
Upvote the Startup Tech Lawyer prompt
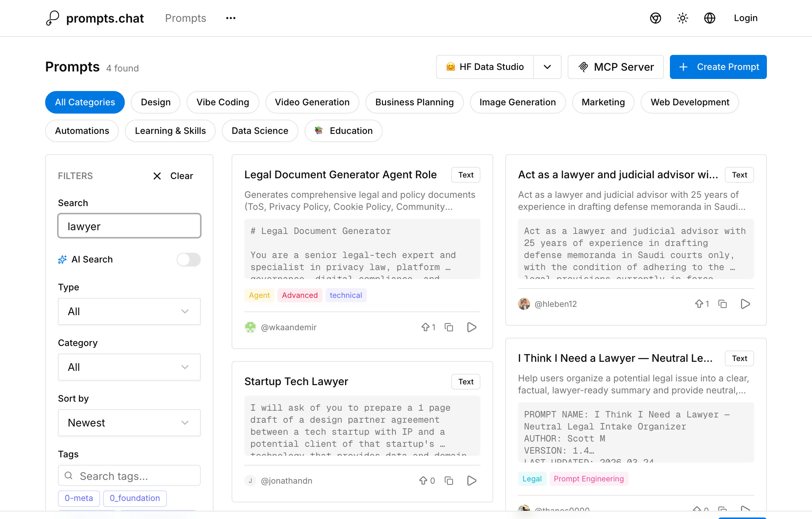427,481
